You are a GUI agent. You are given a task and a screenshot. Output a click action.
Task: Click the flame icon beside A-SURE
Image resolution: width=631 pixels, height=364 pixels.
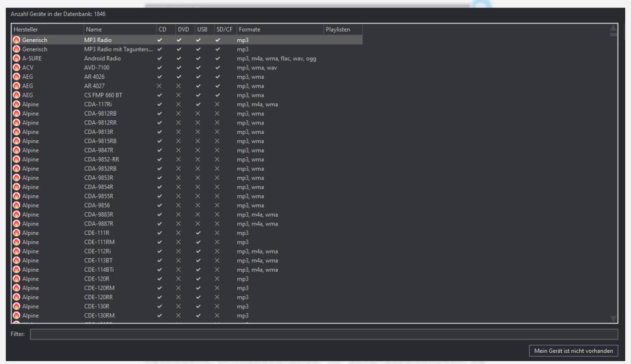(16, 58)
